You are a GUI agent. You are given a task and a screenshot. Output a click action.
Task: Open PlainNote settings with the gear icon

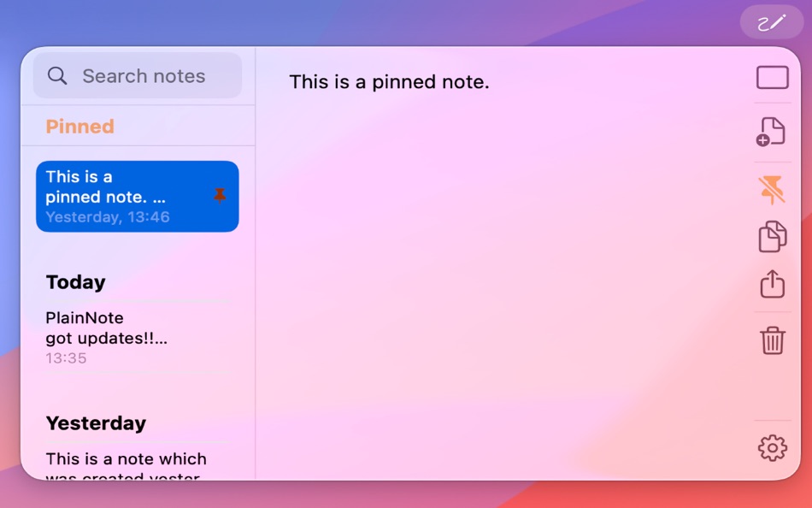click(772, 447)
